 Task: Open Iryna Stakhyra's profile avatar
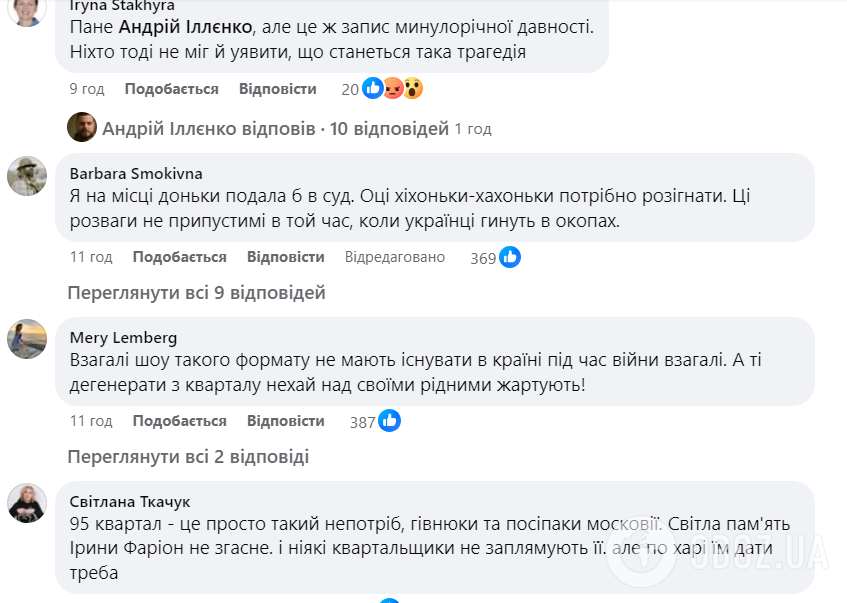tap(27, 10)
